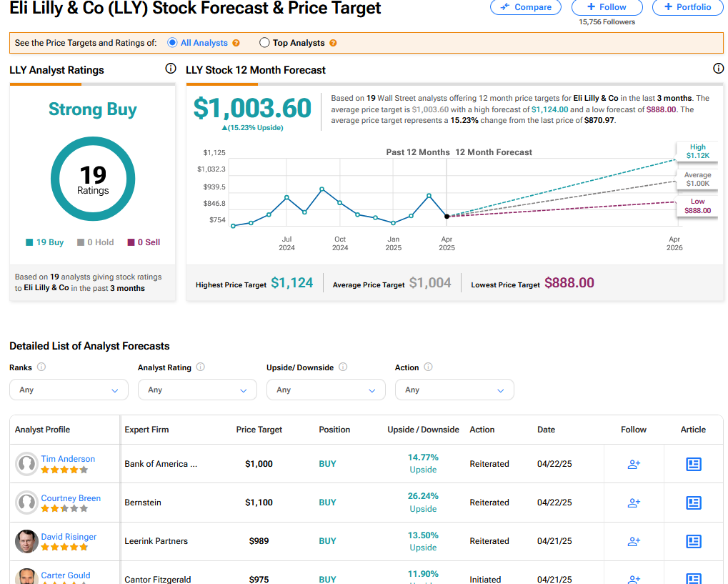
Task: Click help icon next to Ranks filter
Action: (41, 367)
